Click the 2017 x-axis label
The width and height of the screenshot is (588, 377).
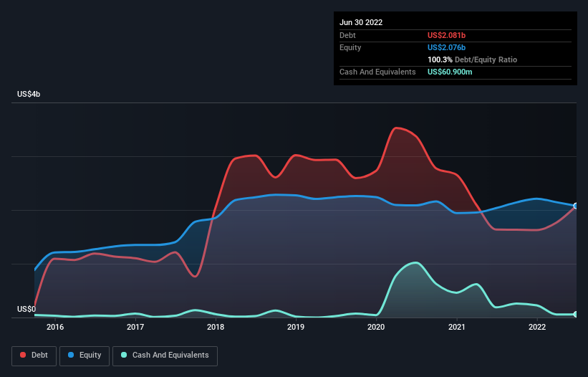click(x=135, y=327)
